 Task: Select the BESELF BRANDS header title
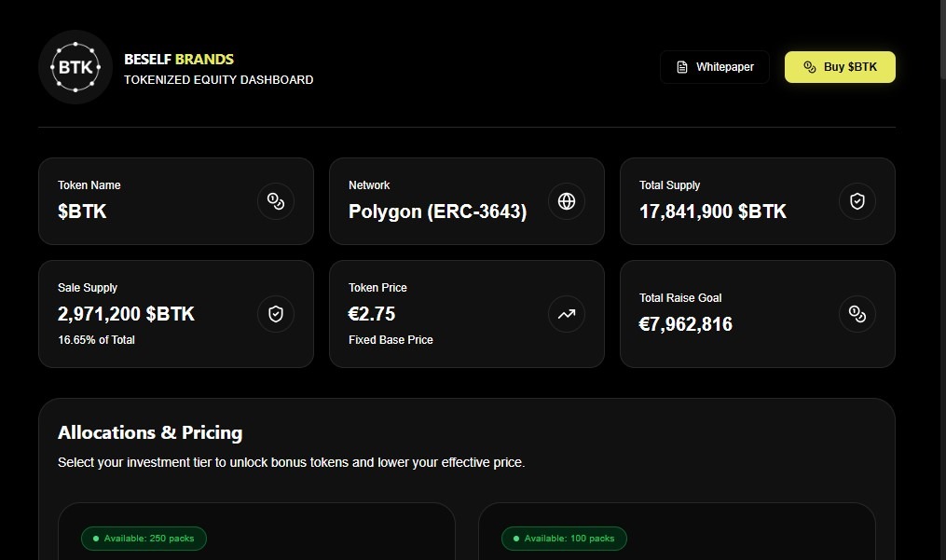point(179,59)
